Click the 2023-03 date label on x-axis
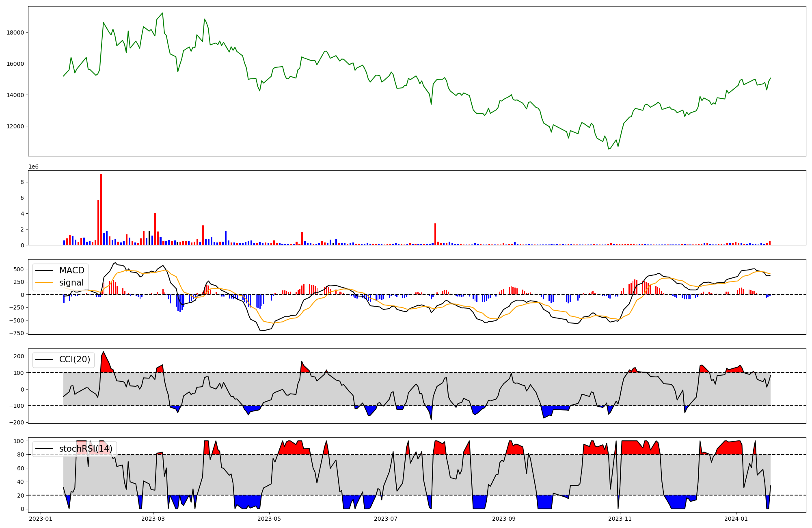The width and height of the screenshot is (812, 528). pyautogui.click(x=153, y=519)
